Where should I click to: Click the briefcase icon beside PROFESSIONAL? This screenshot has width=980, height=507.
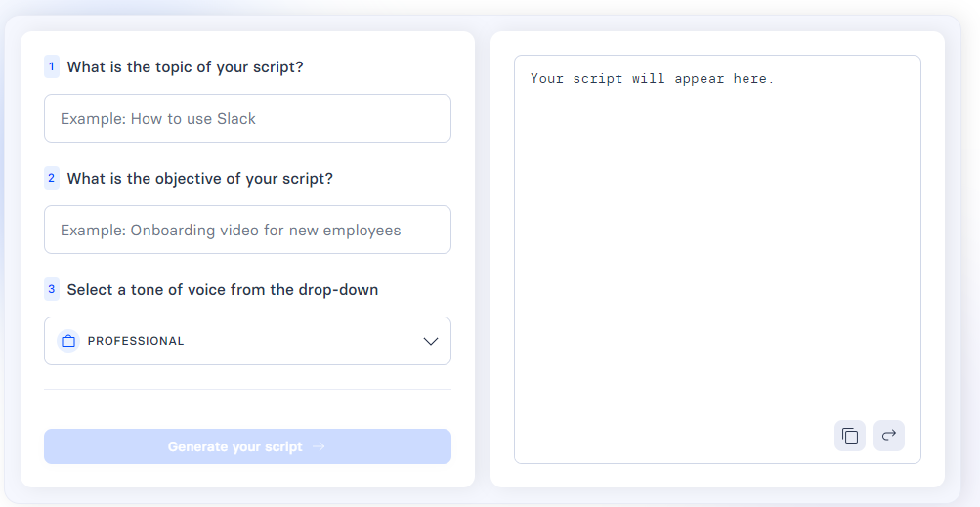pos(68,341)
